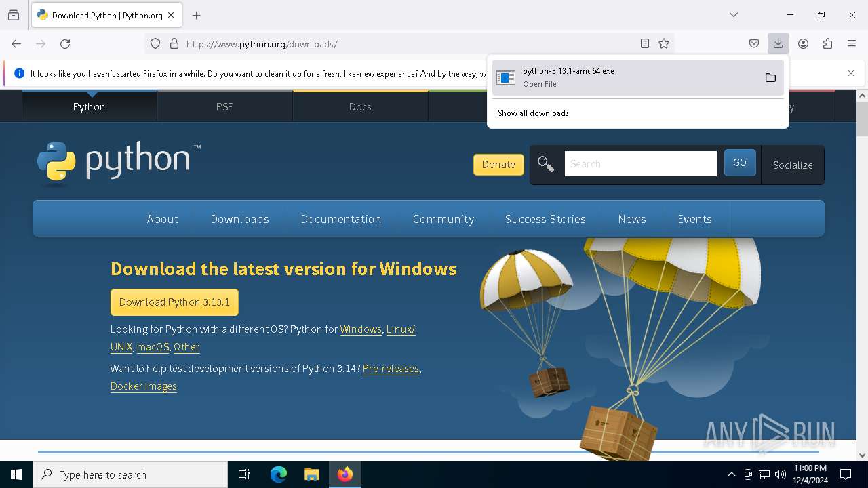Select Firefox icon in taskbar

[345, 474]
